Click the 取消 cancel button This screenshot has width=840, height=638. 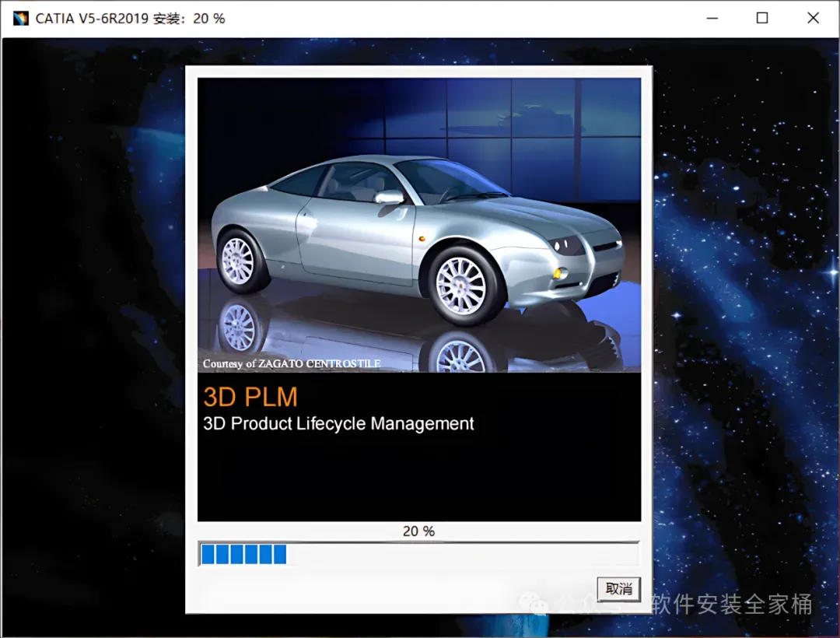click(x=619, y=589)
